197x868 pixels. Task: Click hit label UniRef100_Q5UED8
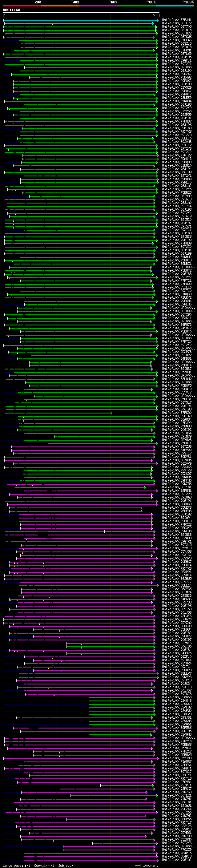tap(176, 511)
